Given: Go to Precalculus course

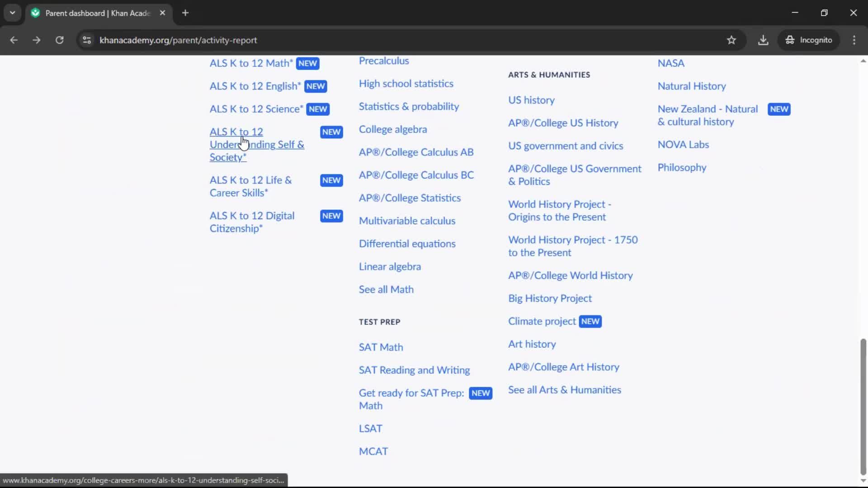Looking at the screenshot, I should click(384, 61).
